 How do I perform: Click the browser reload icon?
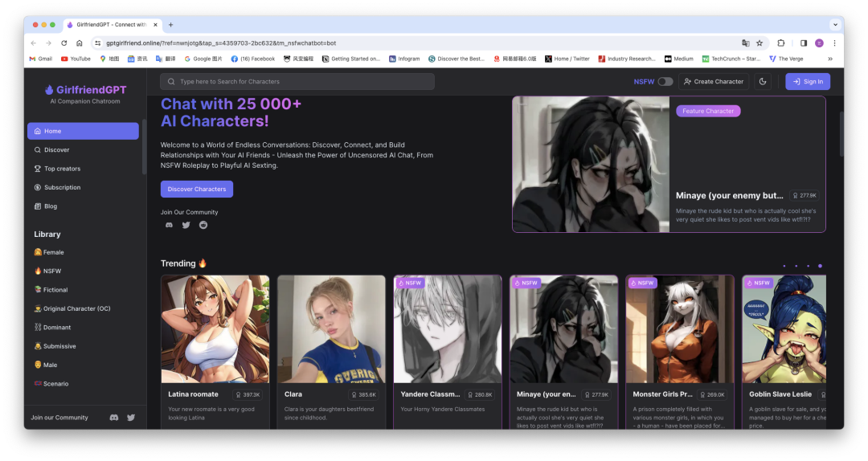[x=63, y=43]
